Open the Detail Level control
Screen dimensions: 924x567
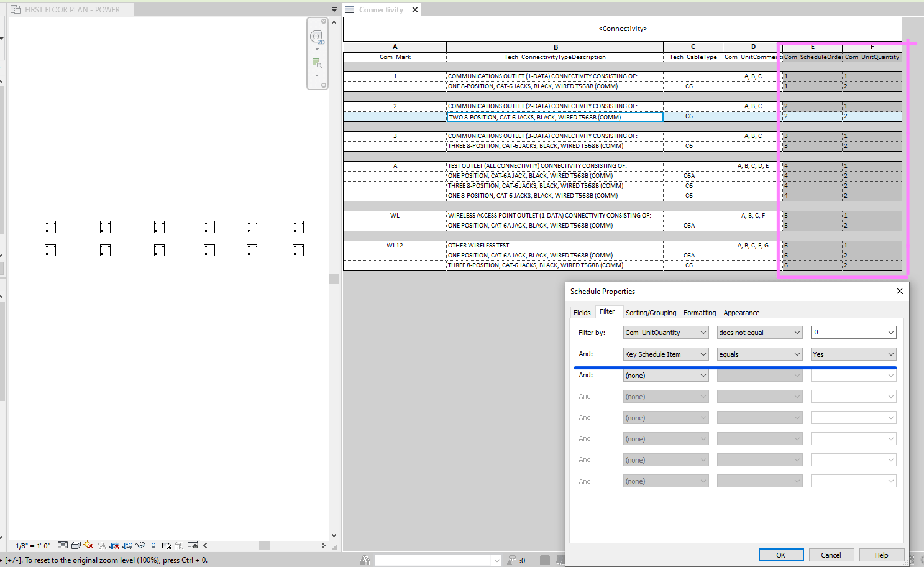click(63, 545)
